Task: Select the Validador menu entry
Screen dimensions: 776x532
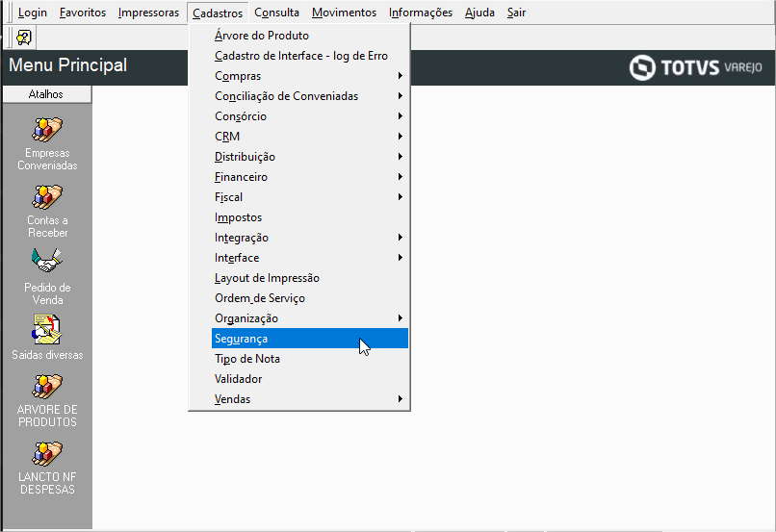Action: (x=310, y=379)
